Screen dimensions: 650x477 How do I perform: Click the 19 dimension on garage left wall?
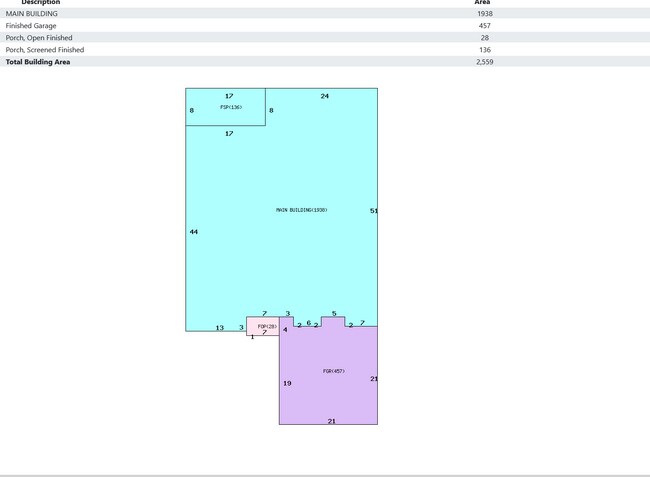click(x=287, y=383)
